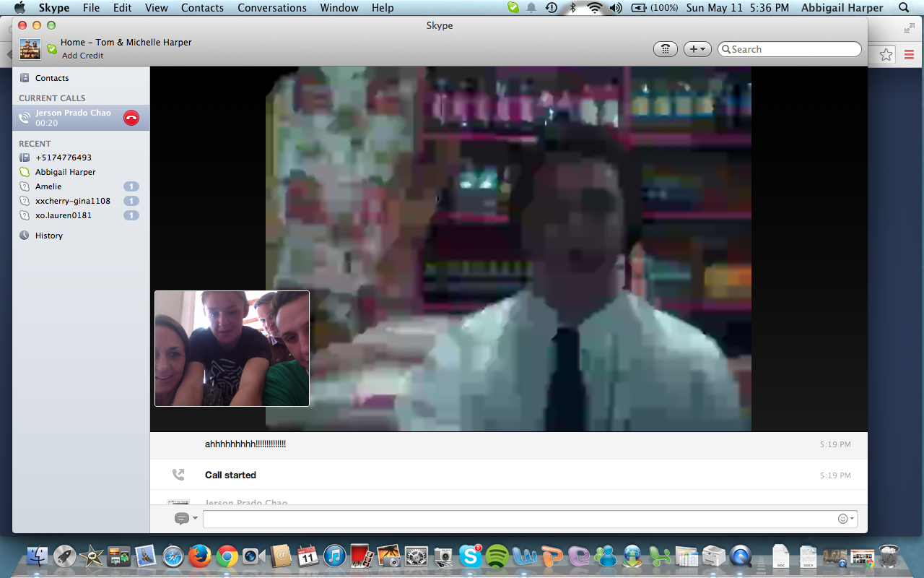The height and width of the screenshot is (578, 924).
Task: Click the profile avatar picture
Action: (x=30, y=49)
